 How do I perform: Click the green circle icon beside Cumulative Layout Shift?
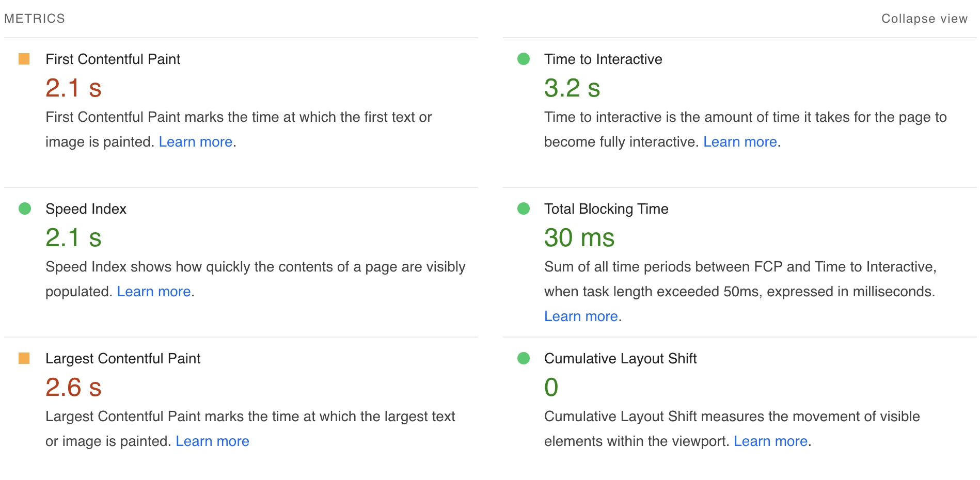click(523, 358)
